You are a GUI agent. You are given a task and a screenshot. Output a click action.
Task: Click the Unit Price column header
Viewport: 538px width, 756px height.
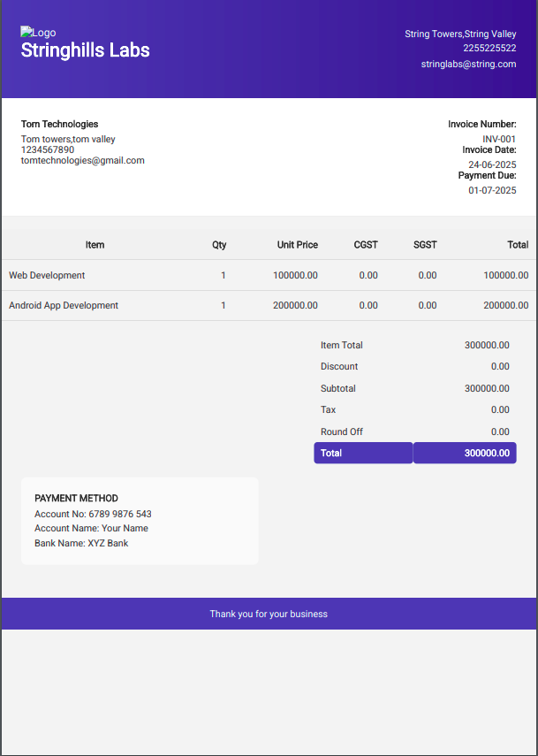tap(297, 245)
